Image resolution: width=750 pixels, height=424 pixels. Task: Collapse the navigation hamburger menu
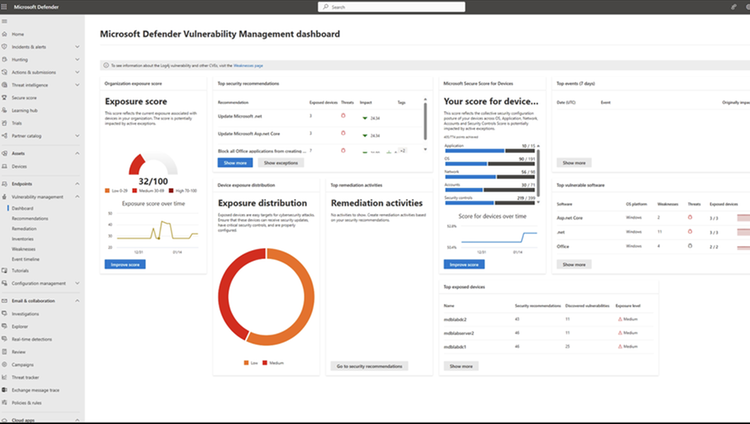tap(4, 21)
